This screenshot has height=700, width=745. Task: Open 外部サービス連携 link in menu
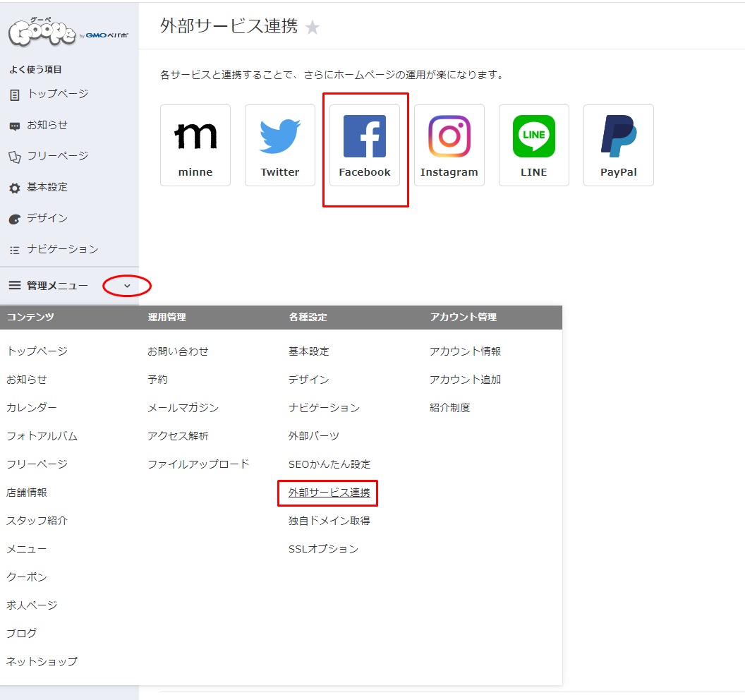click(x=329, y=493)
